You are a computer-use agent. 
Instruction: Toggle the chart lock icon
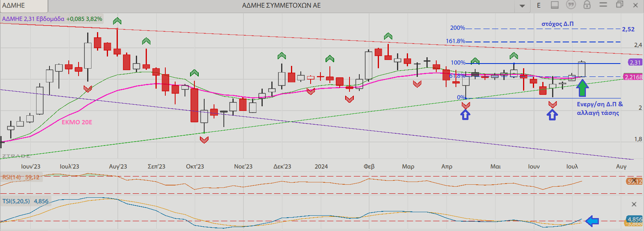(x=587, y=5)
